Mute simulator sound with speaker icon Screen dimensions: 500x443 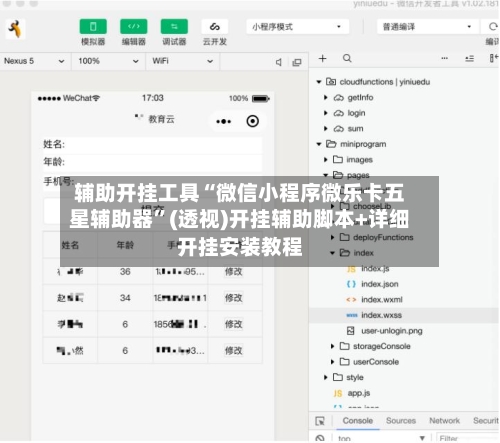pos(279,62)
